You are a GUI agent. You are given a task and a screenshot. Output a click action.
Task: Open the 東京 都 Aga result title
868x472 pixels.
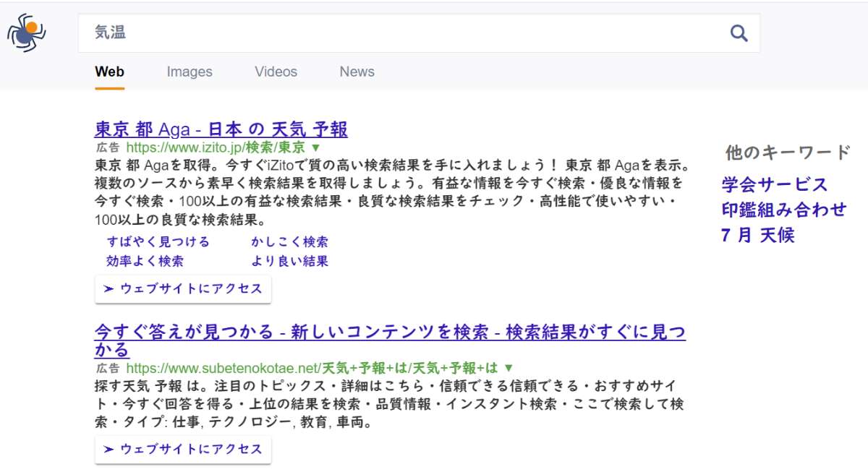221,129
